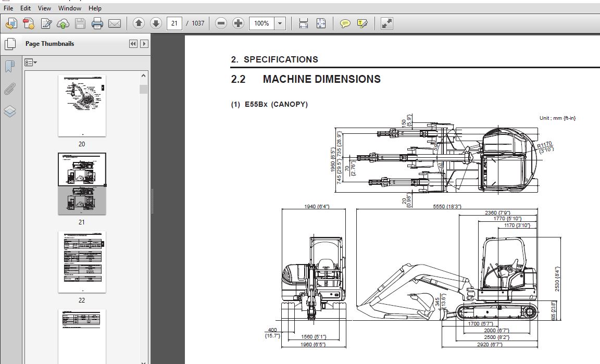Screen dimensions: 600x364
Task: Click the thumbnails scrollbar up arrow
Action: (144, 76)
